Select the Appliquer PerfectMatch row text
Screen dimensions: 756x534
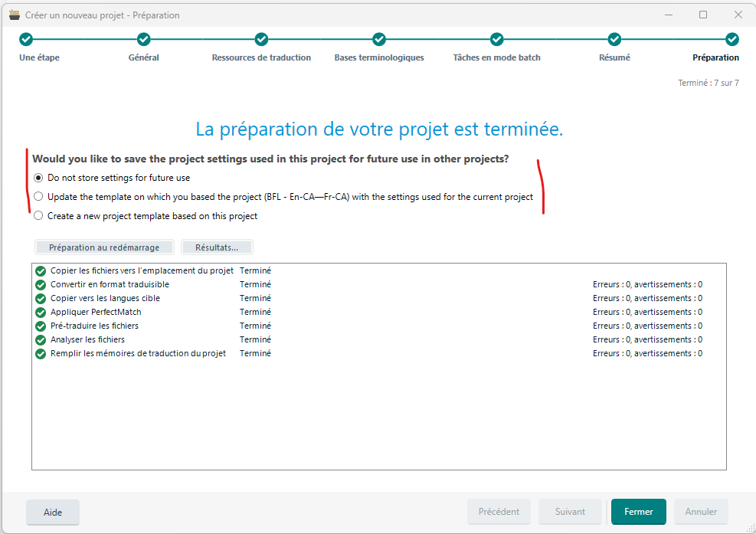point(96,312)
